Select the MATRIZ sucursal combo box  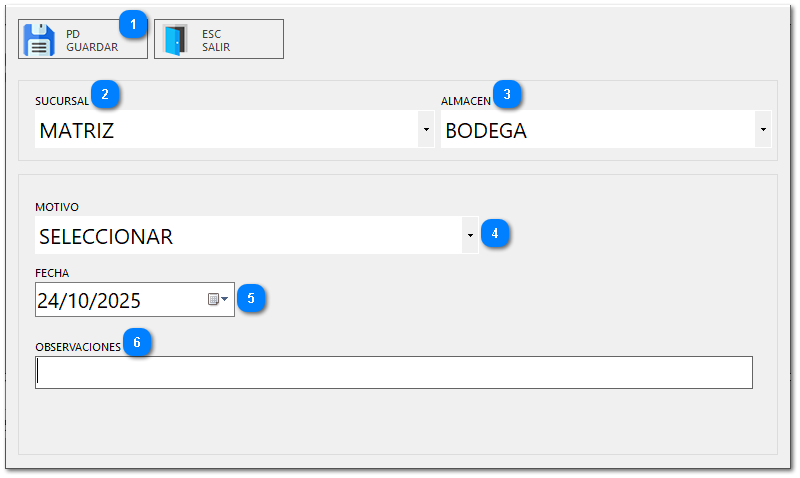(225, 130)
